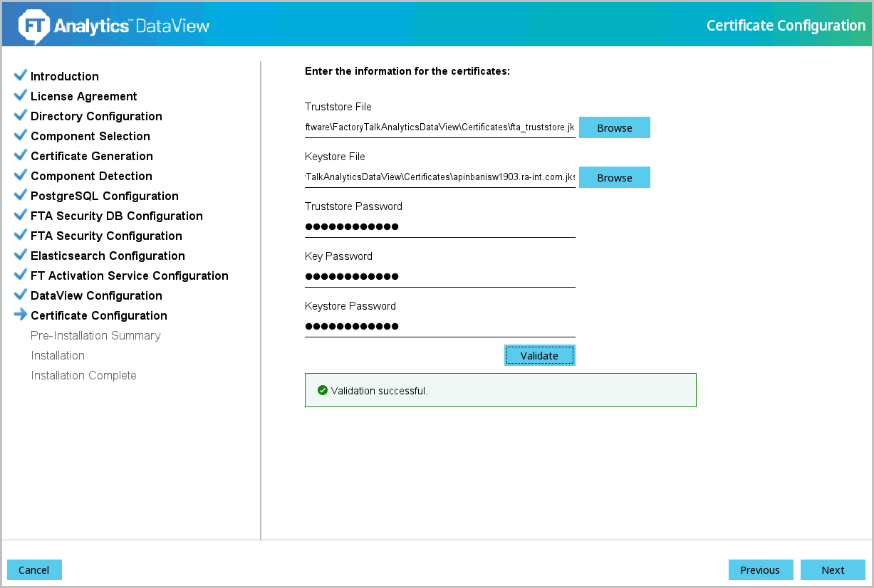Image resolution: width=874 pixels, height=588 pixels.
Task: Click the FT Analytics DataView logo
Action: 114,26
